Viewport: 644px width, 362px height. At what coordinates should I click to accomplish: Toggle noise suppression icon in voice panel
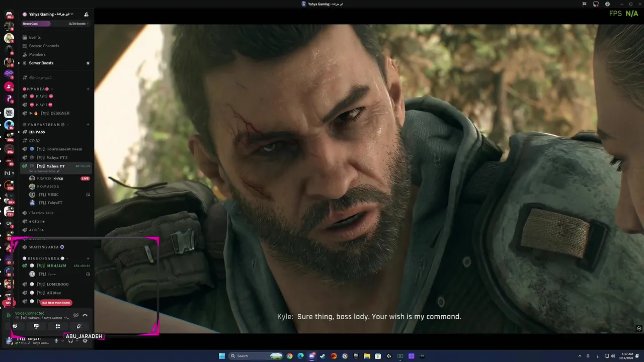tap(76, 315)
